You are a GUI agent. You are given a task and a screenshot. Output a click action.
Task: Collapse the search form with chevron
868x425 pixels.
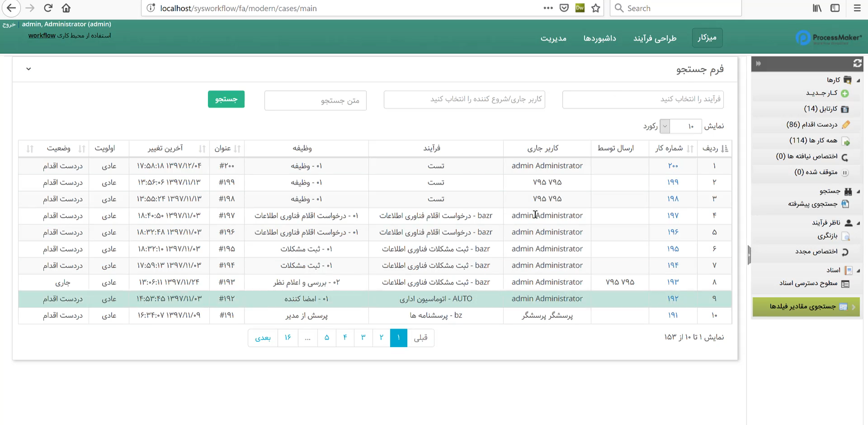click(28, 69)
